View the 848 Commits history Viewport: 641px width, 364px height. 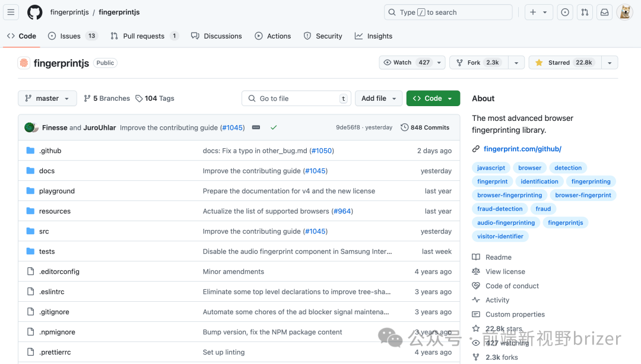pyautogui.click(x=425, y=127)
